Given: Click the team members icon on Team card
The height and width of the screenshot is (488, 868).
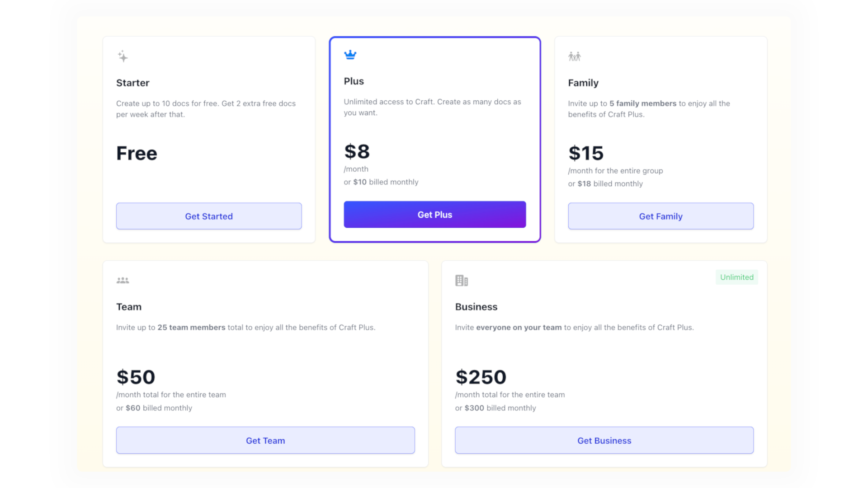Looking at the screenshot, I should 123,280.
